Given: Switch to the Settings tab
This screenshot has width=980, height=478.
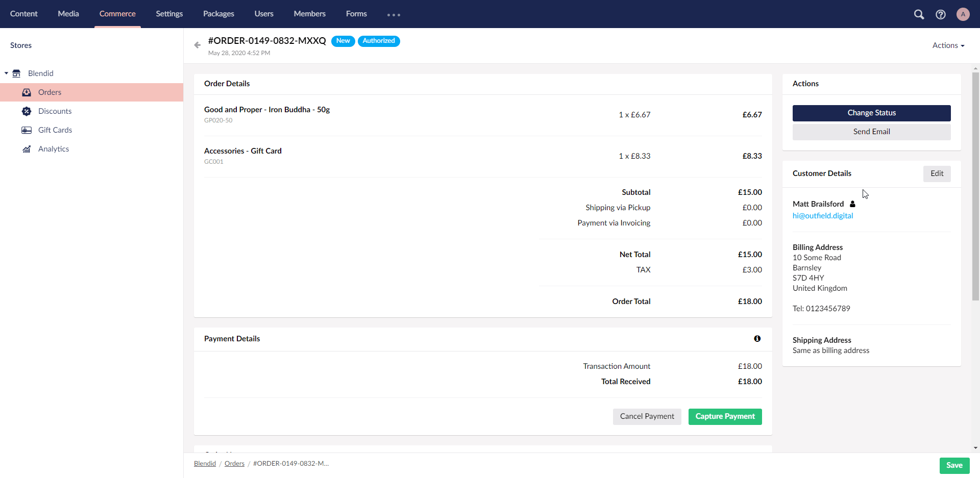Looking at the screenshot, I should point(169,14).
